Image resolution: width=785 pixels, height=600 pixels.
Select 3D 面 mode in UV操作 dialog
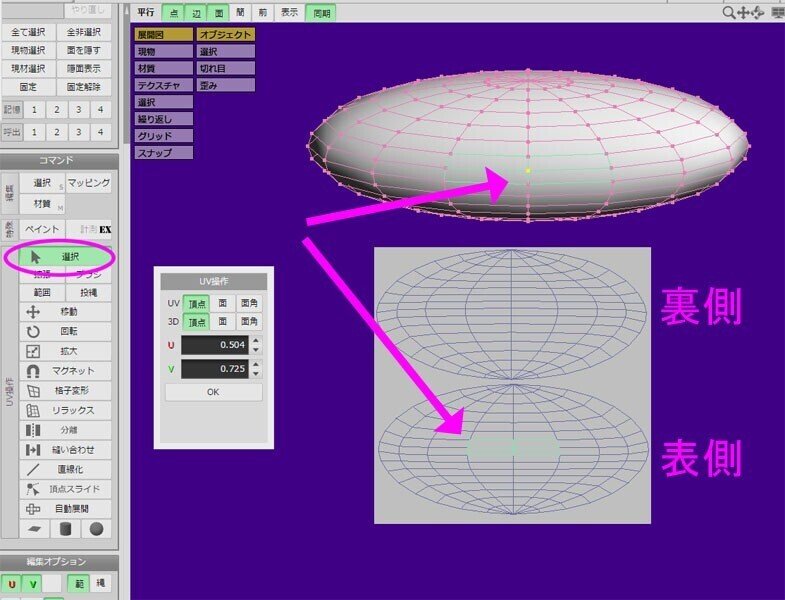point(223,322)
